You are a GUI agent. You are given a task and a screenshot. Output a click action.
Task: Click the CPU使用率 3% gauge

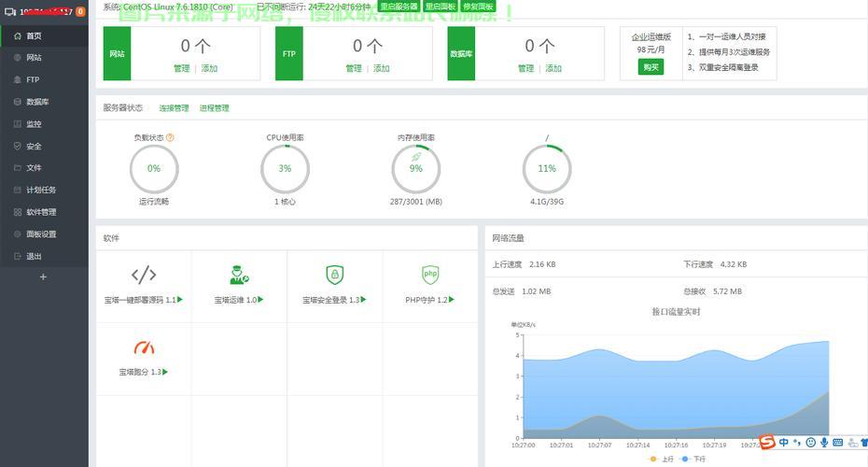(285, 168)
